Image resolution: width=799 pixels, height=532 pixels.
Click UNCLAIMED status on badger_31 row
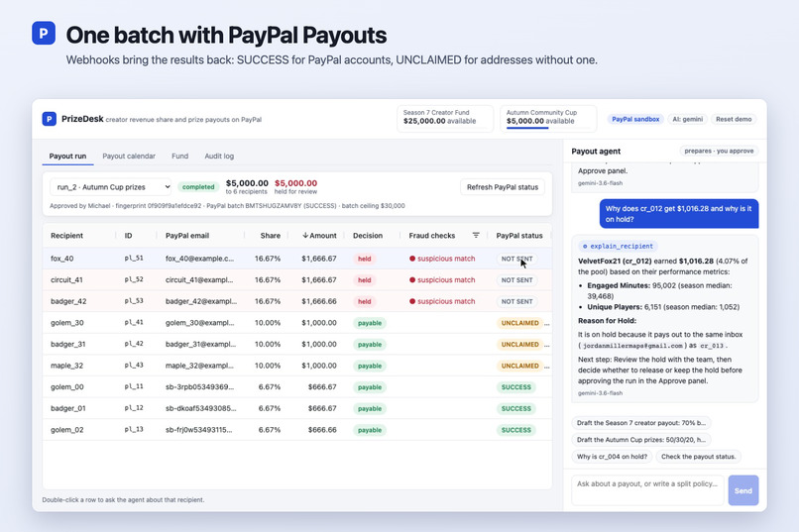519,344
